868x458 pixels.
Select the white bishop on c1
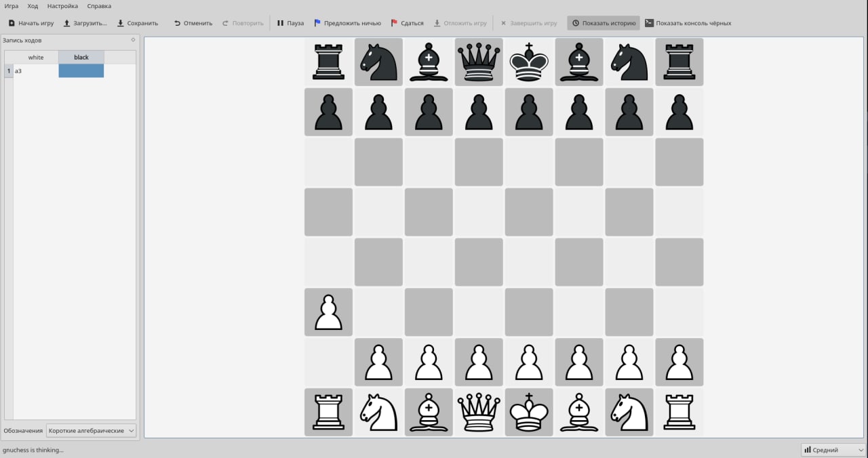click(x=429, y=413)
